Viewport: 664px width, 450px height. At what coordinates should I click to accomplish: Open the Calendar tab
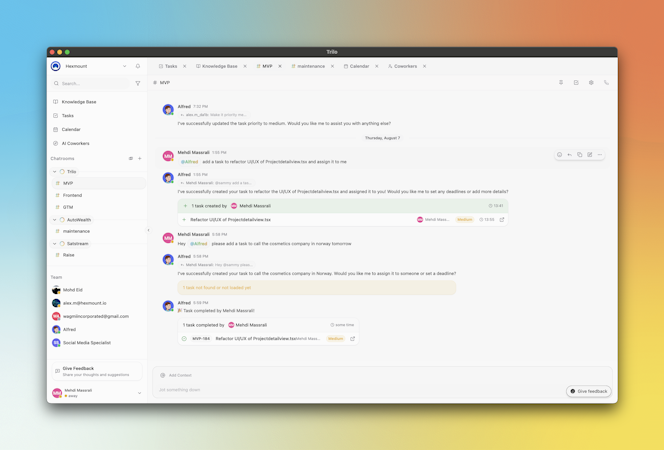pyautogui.click(x=357, y=66)
